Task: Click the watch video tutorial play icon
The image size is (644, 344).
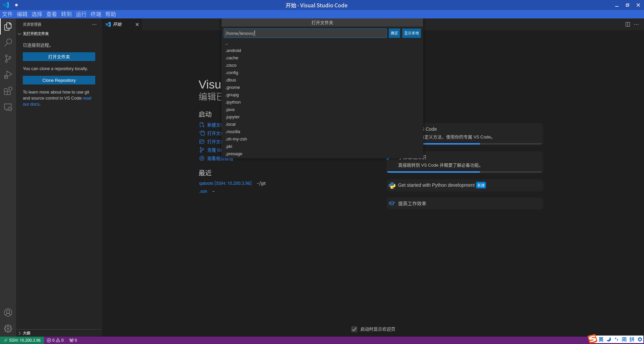Action: [x=202, y=158]
